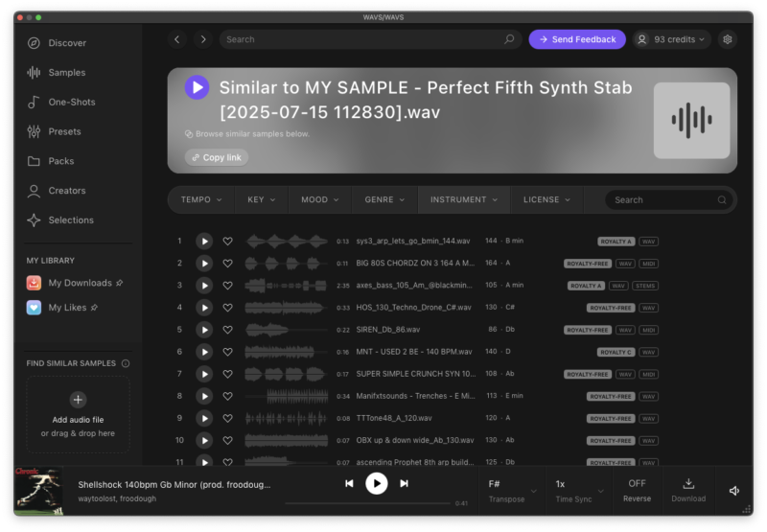This screenshot has height=532, width=767.
Task: Open the INSTRUMENT filter dropdown
Action: tap(464, 199)
